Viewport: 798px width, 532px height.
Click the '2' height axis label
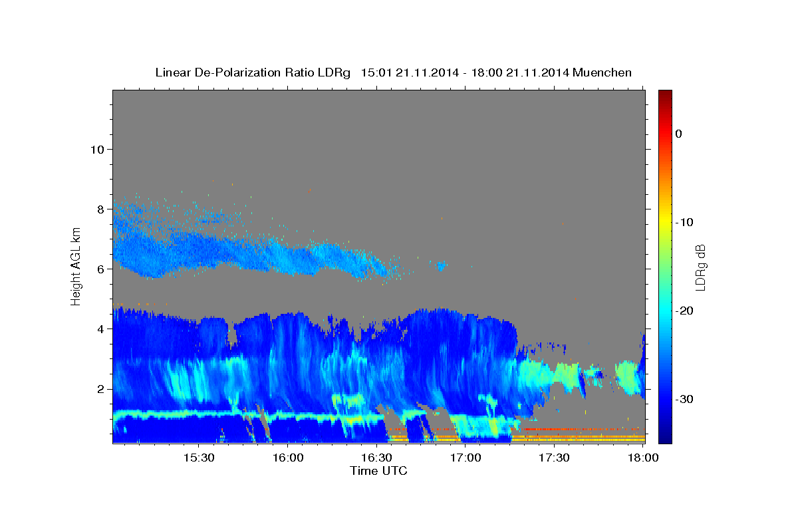point(100,388)
